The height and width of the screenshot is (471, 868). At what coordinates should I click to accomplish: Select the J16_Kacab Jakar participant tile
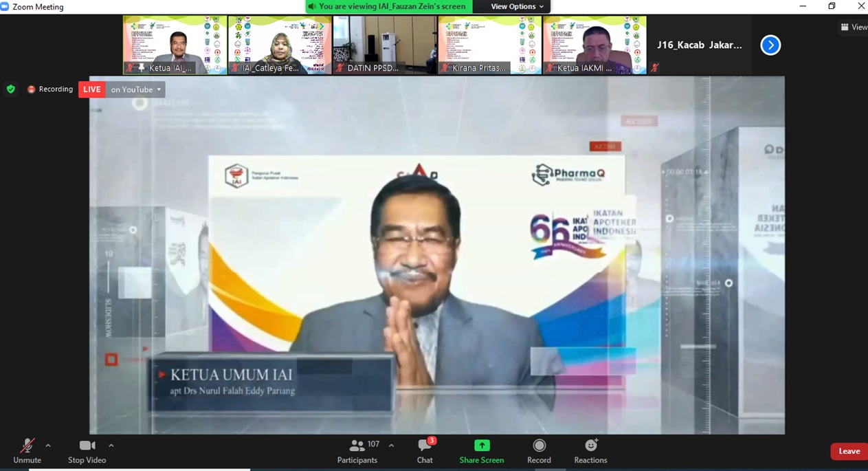pyautogui.click(x=700, y=45)
